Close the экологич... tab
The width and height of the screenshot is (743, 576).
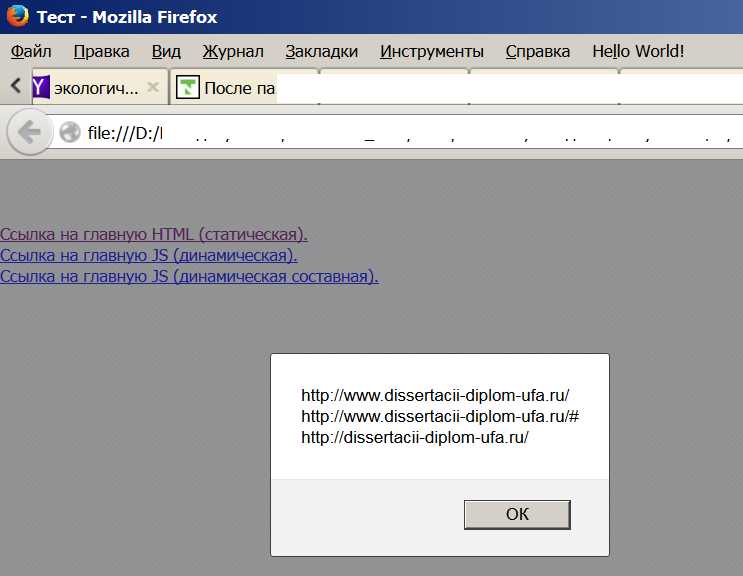153,87
